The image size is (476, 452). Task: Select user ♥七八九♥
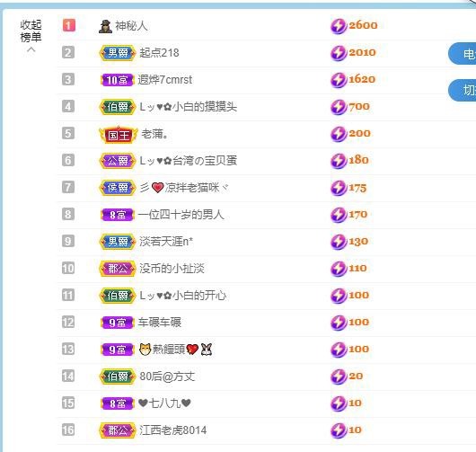(x=164, y=403)
